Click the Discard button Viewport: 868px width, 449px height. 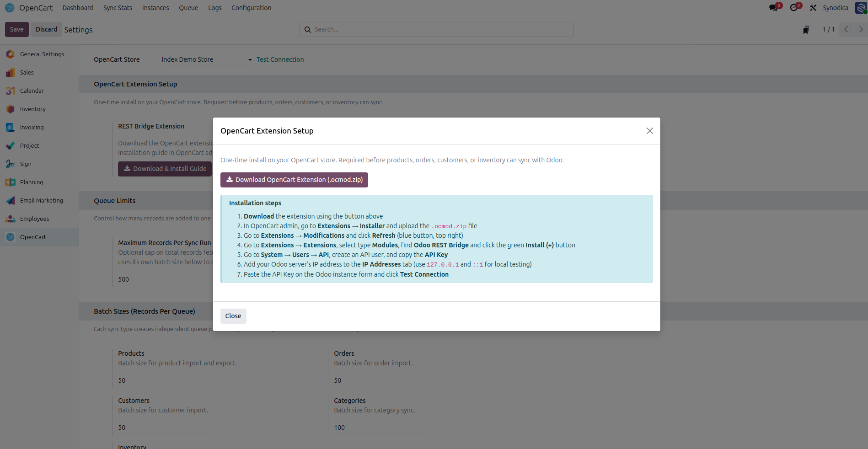coord(47,29)
